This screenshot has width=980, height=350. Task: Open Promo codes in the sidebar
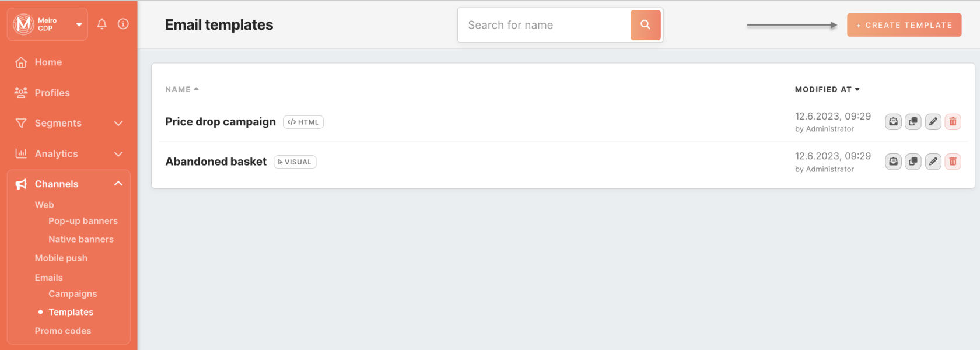(63, 331)
